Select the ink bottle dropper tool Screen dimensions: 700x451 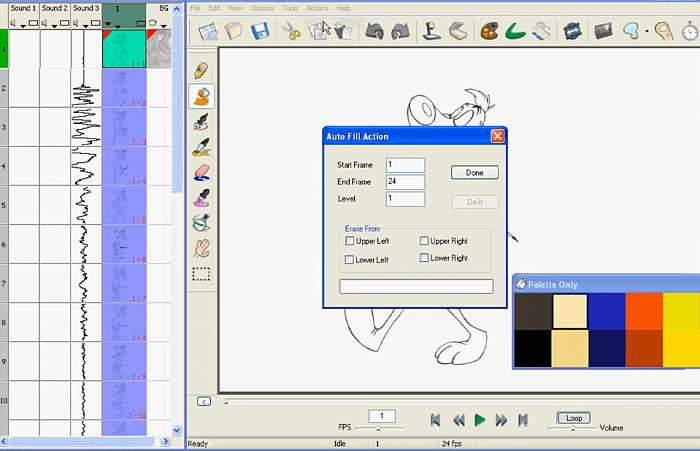tap(201, 198)
